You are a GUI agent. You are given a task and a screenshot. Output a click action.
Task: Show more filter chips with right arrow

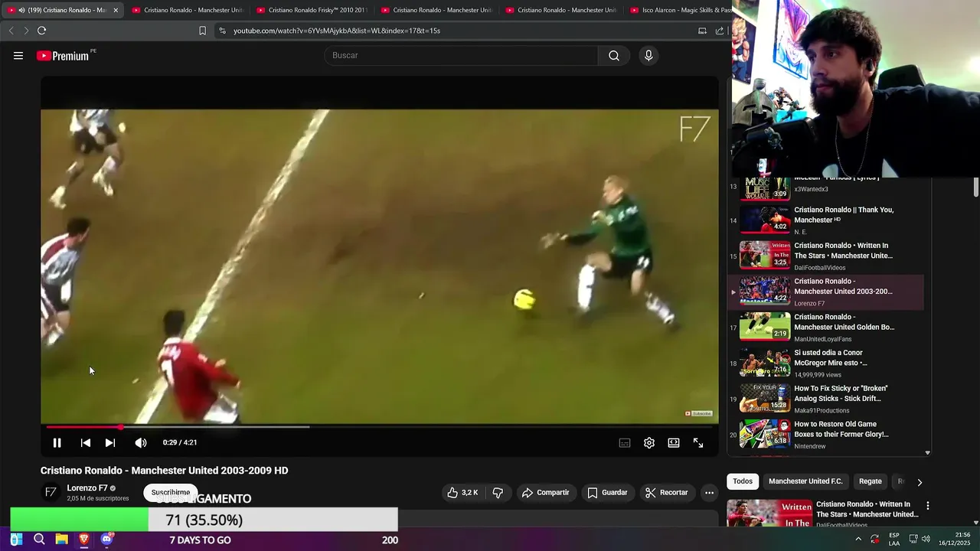pyautogui.click(x=920, y=482)
